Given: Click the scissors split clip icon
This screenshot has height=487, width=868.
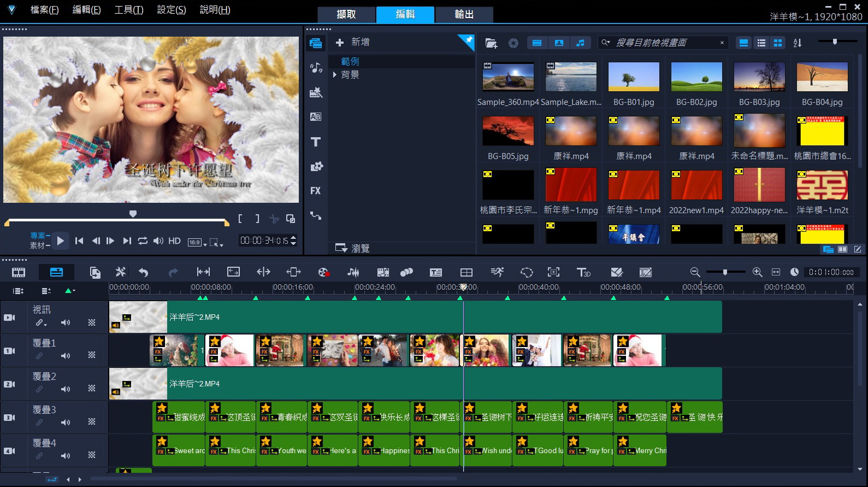Looking at the screenshot, I should pyautogui.click(x=274, y=219).
